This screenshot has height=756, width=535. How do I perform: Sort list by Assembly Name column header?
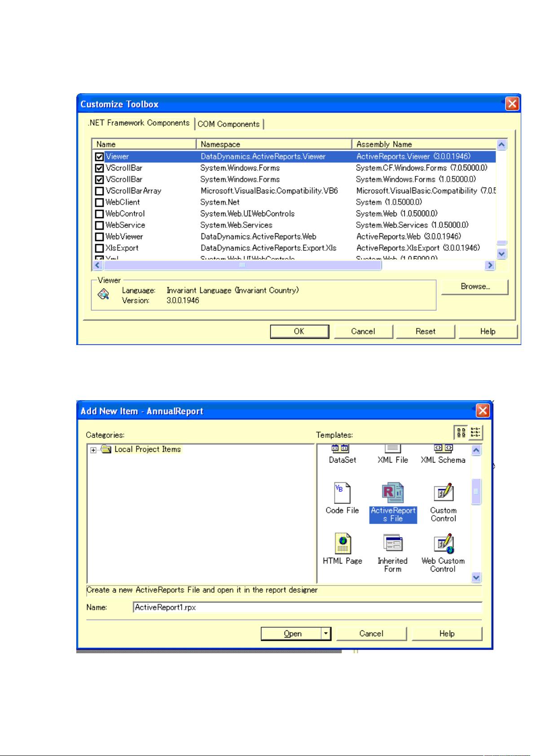click(x=424, y=144)
